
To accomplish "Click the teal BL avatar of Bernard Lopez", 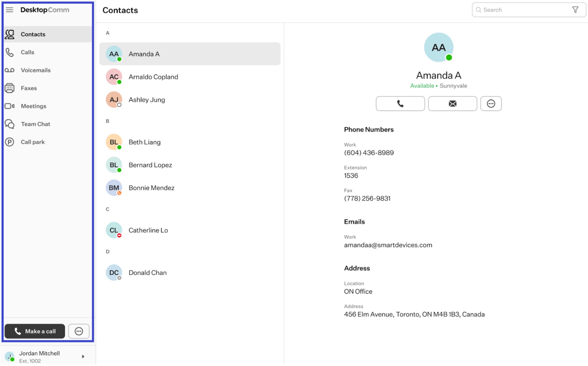I will click(x=114, y=165).
